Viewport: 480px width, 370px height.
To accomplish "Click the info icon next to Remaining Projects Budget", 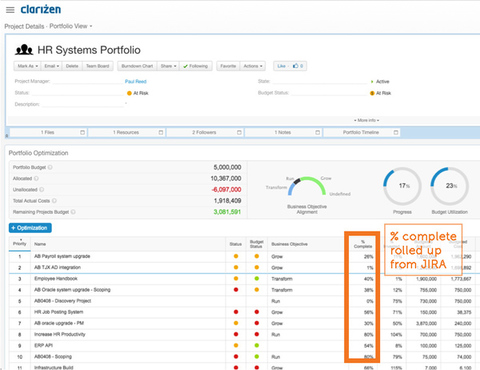I will pyautogui.click(x=73, y=212).
